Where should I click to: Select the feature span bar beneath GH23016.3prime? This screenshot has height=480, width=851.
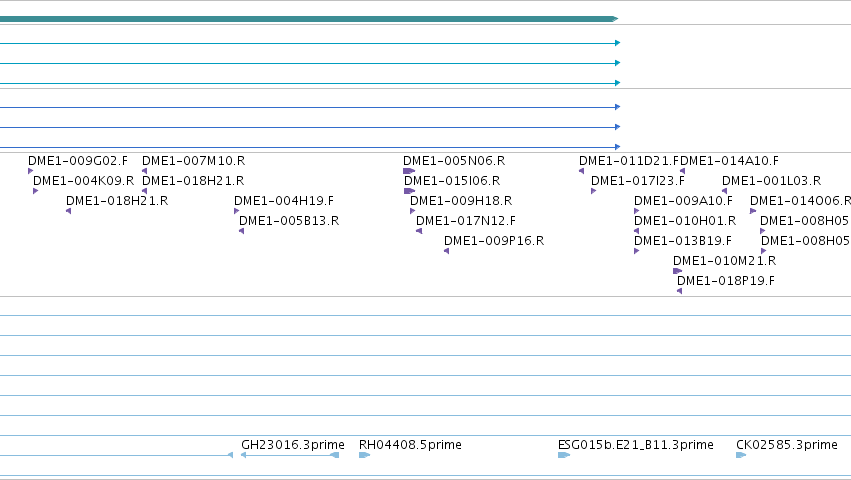tap(290, 455)
